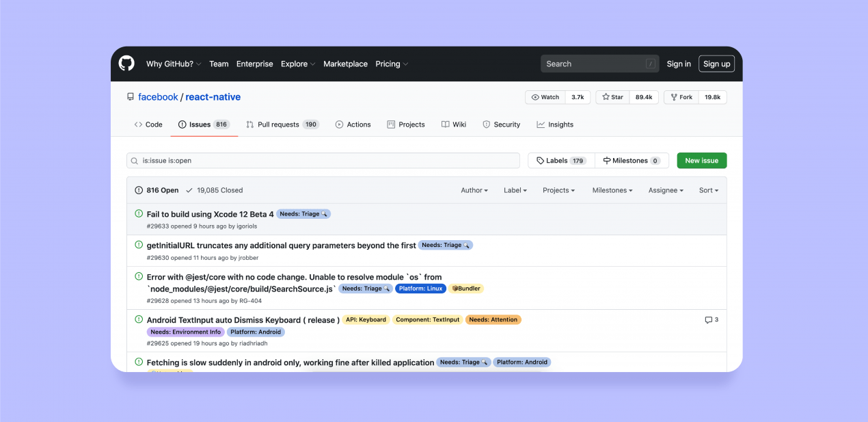Screen dimensions: 868x422
Task: Open the Sort dropdown
Action: 709,190
